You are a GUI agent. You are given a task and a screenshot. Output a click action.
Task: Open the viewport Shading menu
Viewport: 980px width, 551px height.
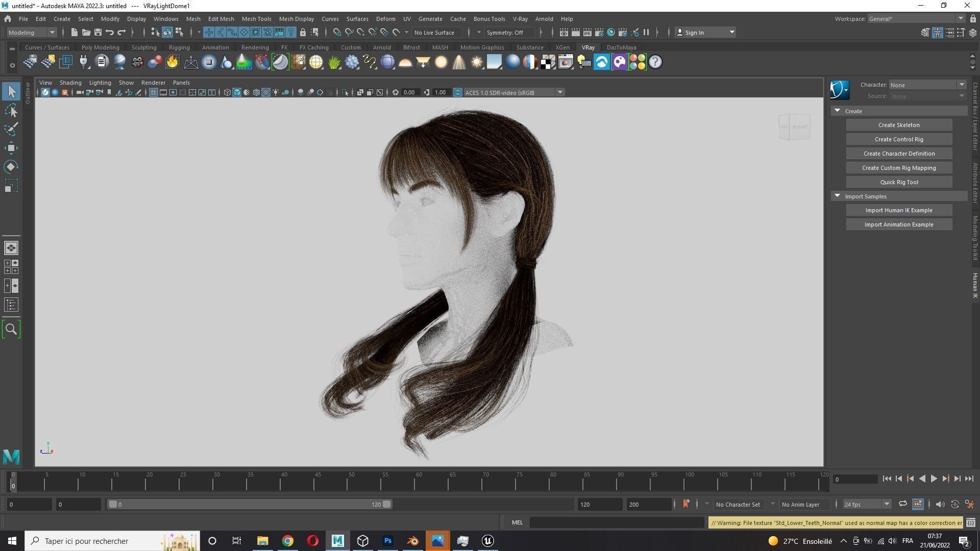pos(70,83)
